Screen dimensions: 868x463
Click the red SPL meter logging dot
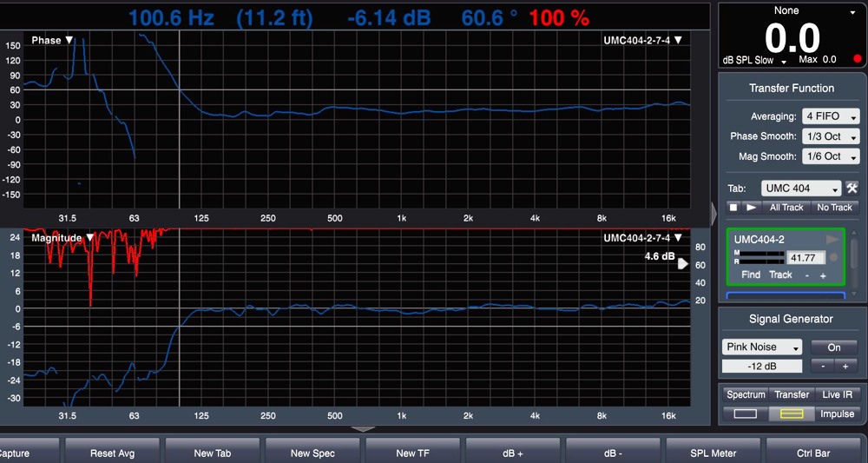pos(858,59)
